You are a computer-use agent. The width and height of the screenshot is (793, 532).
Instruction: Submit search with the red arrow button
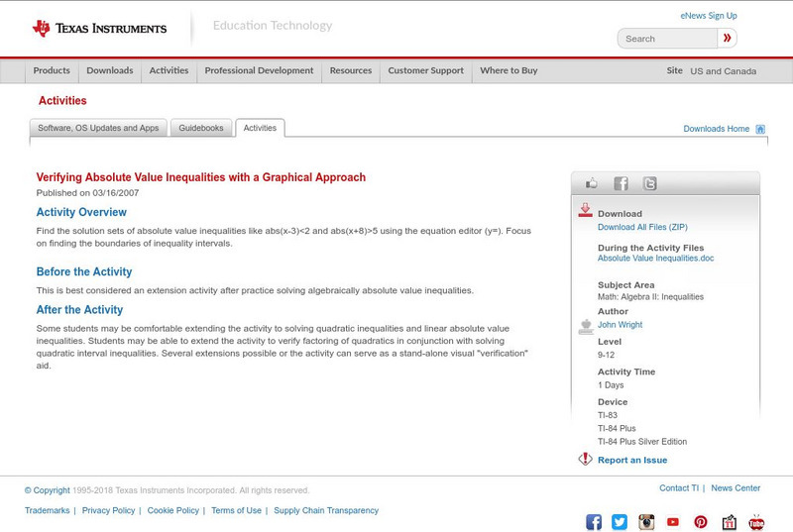coord(727,38)
